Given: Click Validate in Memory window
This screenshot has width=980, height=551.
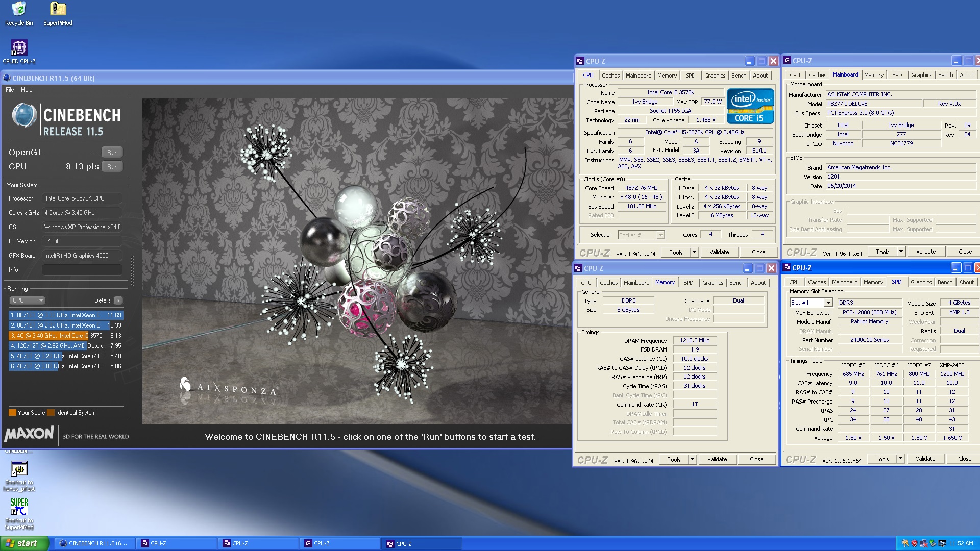Looking at the screenshot, I should pos(717,459).
